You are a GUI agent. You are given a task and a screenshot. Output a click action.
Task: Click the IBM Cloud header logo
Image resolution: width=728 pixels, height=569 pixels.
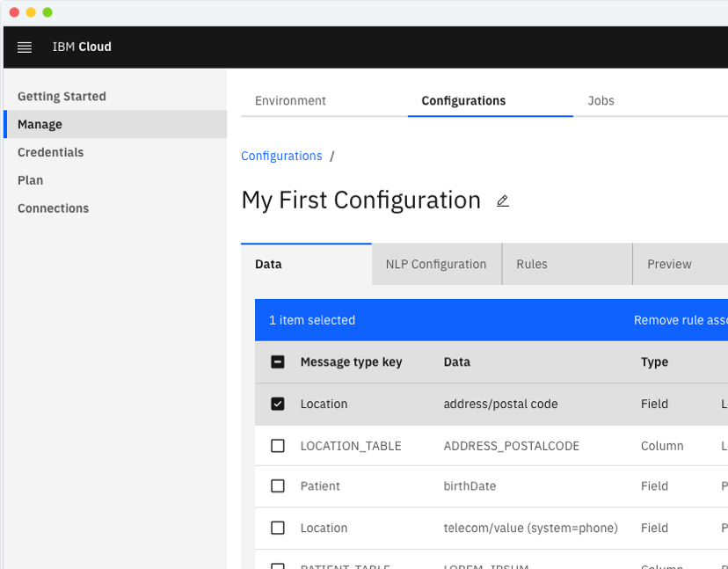click(x=82, y=47)
